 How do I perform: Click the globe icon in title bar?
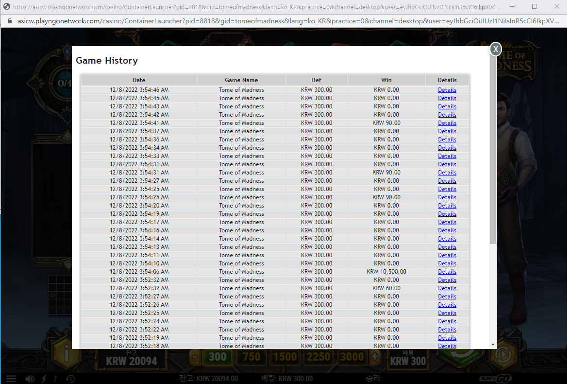7,7
